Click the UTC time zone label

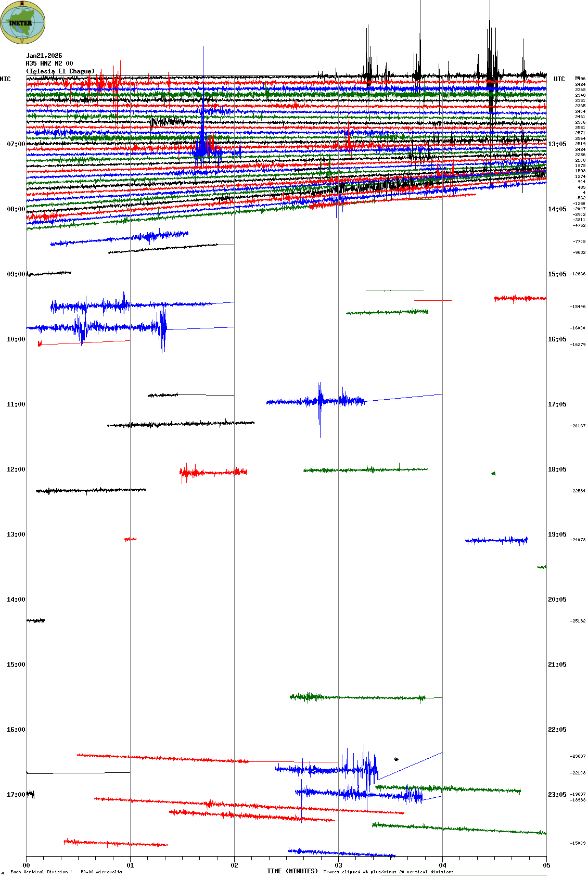click(559, 79)
